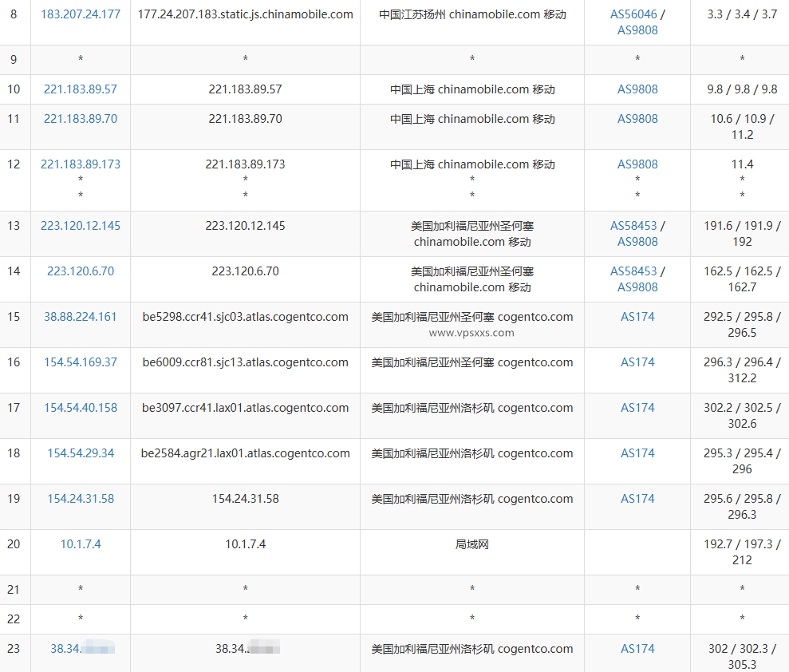
Task: Select hostname be6009.ccr81.sjc13.atlas.cogentco.com
Action: pos(246,362)
